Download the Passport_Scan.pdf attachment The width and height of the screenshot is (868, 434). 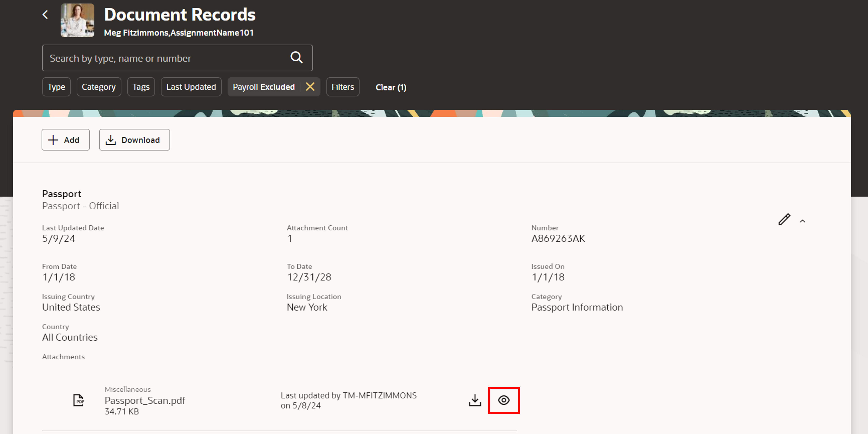(x=475, y=400)
